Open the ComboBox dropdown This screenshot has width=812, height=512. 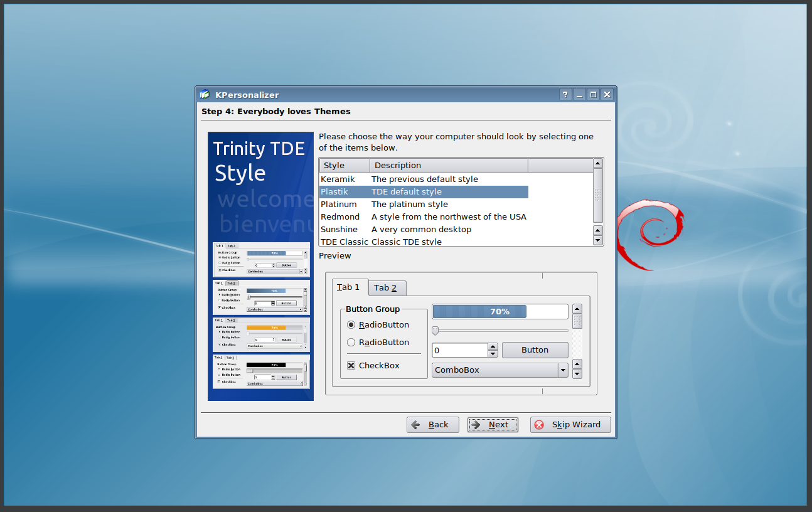tap(563, 370)
